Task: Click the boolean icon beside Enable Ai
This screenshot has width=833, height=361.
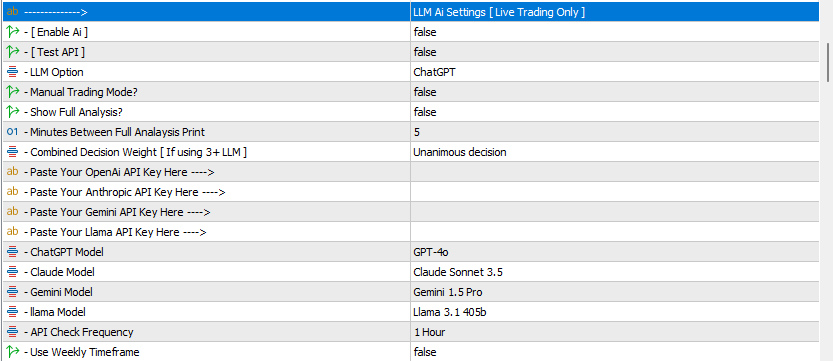Action: 13,32
